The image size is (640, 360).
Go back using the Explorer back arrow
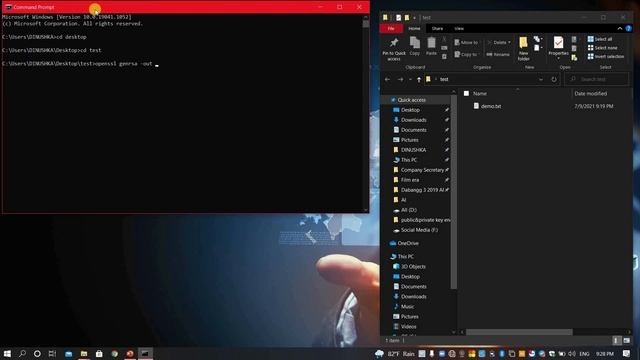click(x=387, y=80)
